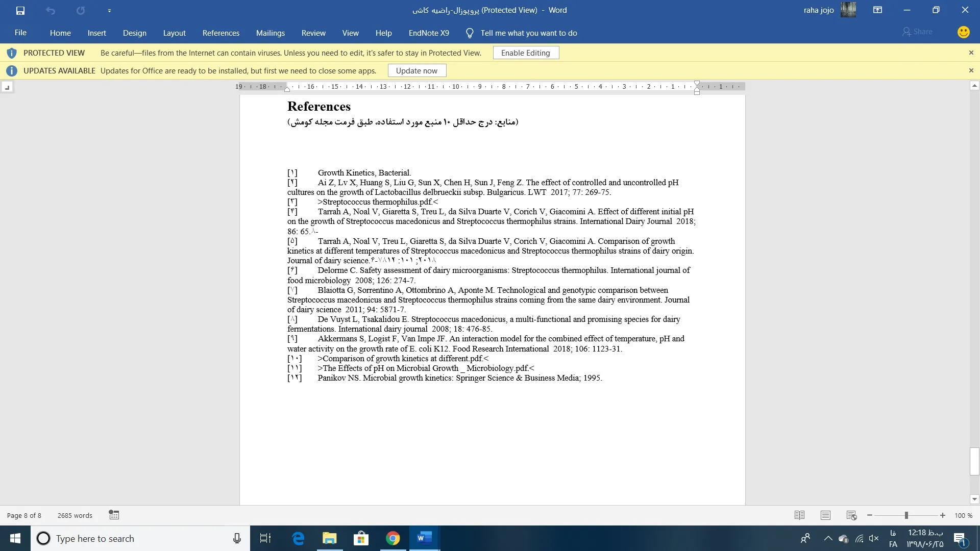Open Customize Quick Access Toolbar dropdown
Screen dimensions: 980x551
[109, 10]
